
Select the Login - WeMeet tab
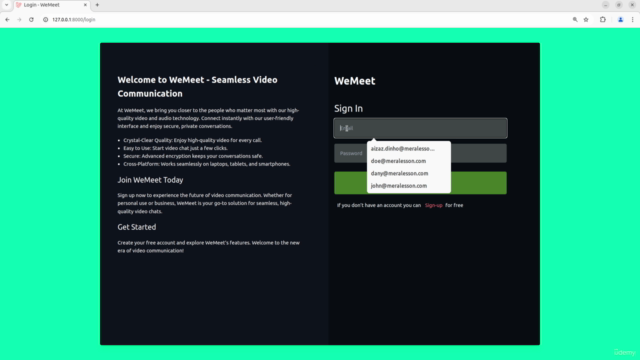coord(51,5)
